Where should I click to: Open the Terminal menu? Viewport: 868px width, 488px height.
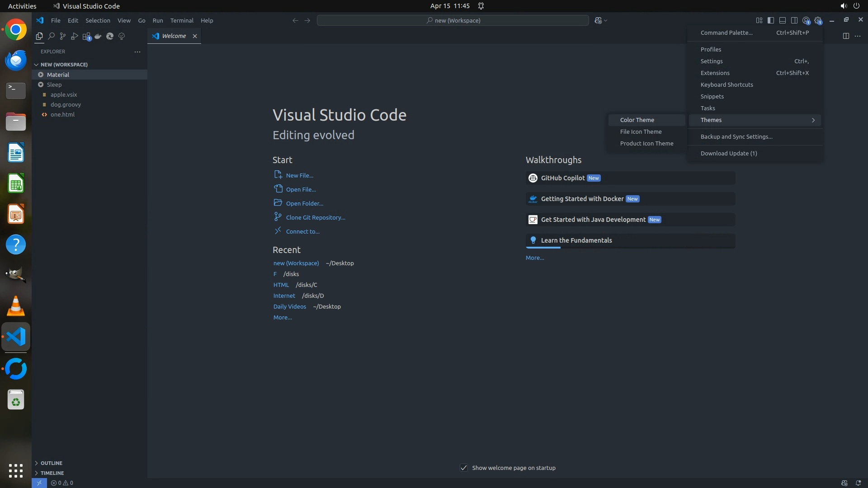(182, 20)
